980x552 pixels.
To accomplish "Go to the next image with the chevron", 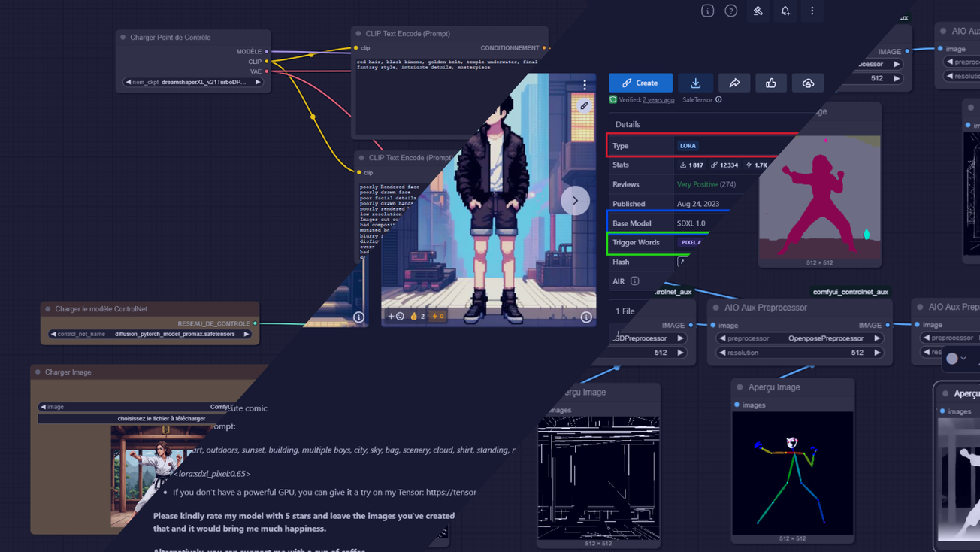I will 575,201.
